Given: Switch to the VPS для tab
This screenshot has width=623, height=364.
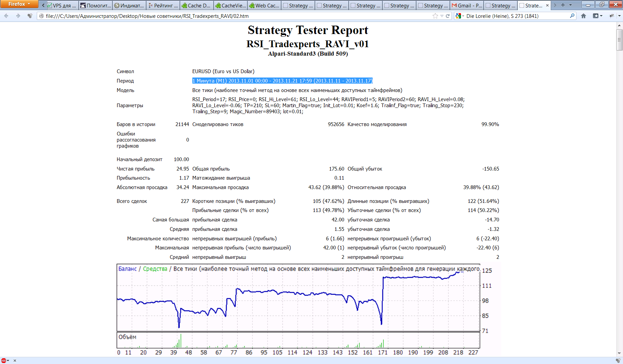Looking at the screenshot, I should point(62,5).
